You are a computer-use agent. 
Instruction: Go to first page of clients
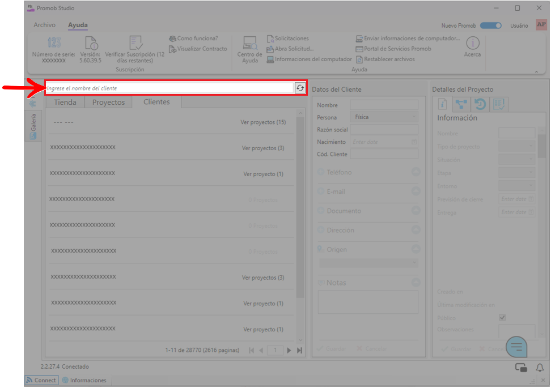click(251, 350)
